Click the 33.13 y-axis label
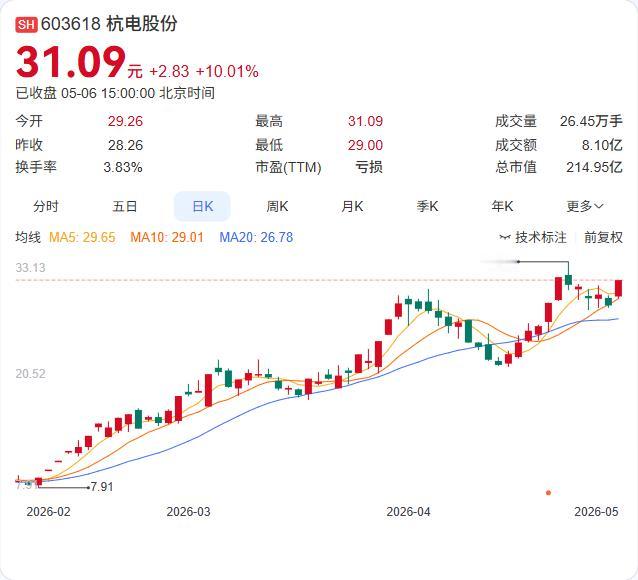This screenshot has height=580, width=638. coord(31,267)
